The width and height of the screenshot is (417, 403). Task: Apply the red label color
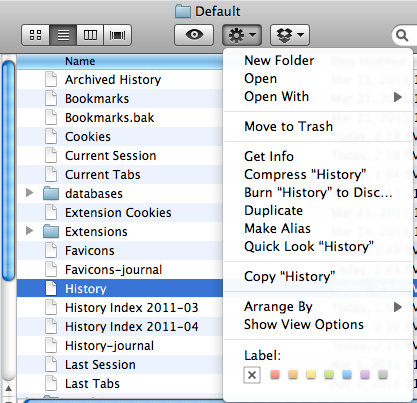pyautogui.click(x=275, y=375)
